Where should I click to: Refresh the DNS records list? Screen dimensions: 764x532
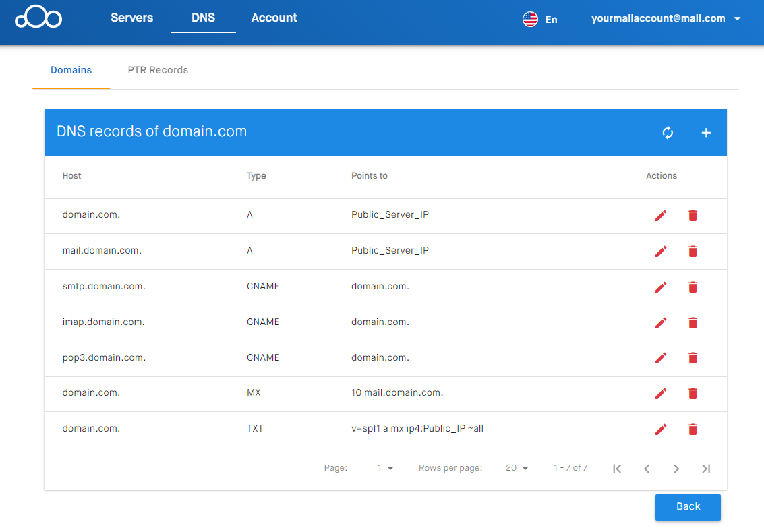click(668, 133)
